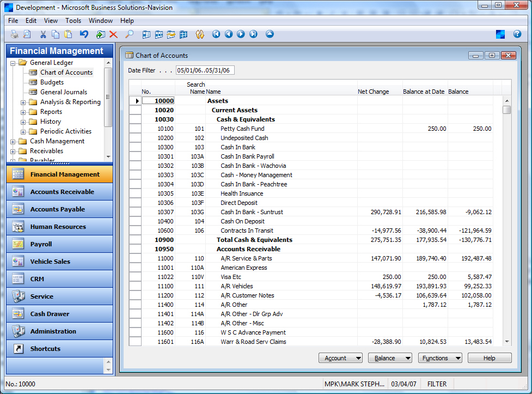The image size is (532, 394).
Task: Switch to Accounts Receivable module
Action: tap(59, 192)
